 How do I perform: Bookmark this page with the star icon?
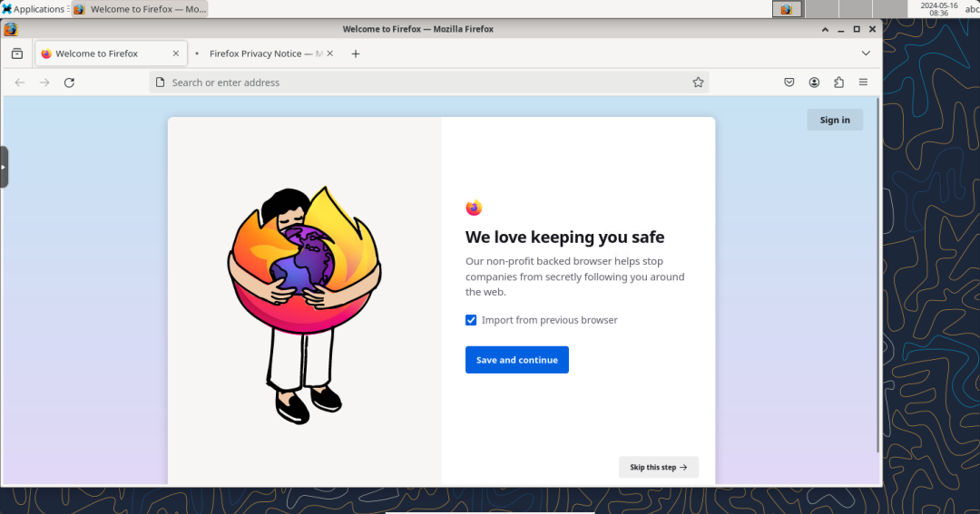pos(698,82)
